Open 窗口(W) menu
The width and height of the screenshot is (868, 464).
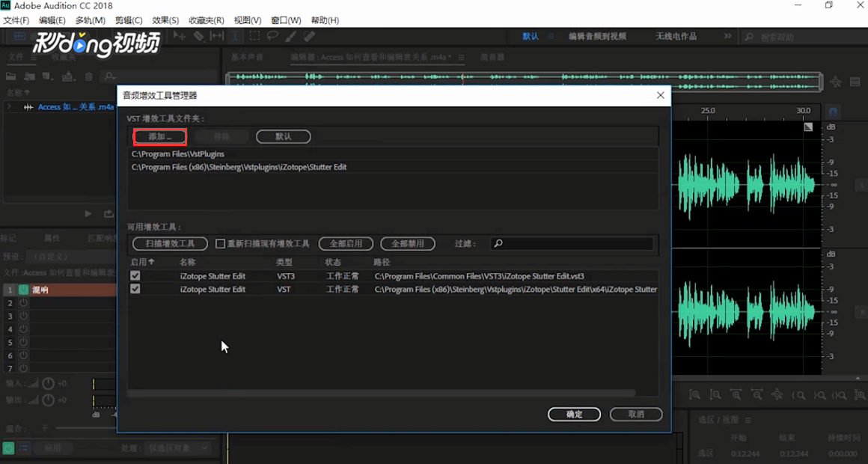(x=286, y=20)
